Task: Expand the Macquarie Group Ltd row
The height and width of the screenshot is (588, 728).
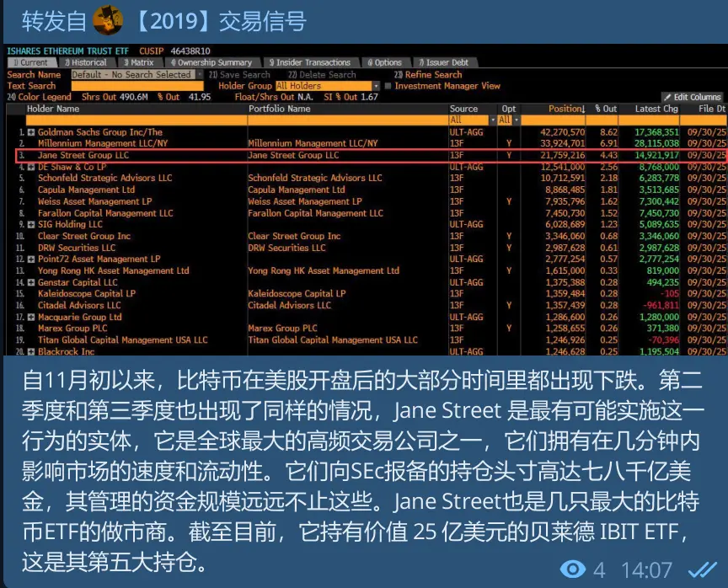Action: coord(31,318)
